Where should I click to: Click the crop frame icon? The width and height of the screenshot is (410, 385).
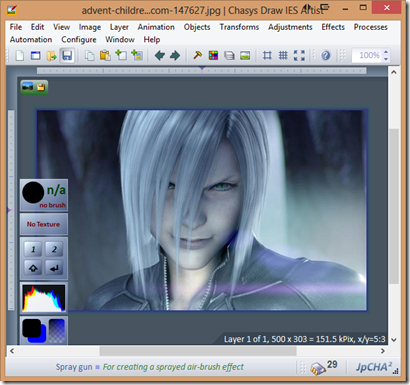click(x=267, y=55)
